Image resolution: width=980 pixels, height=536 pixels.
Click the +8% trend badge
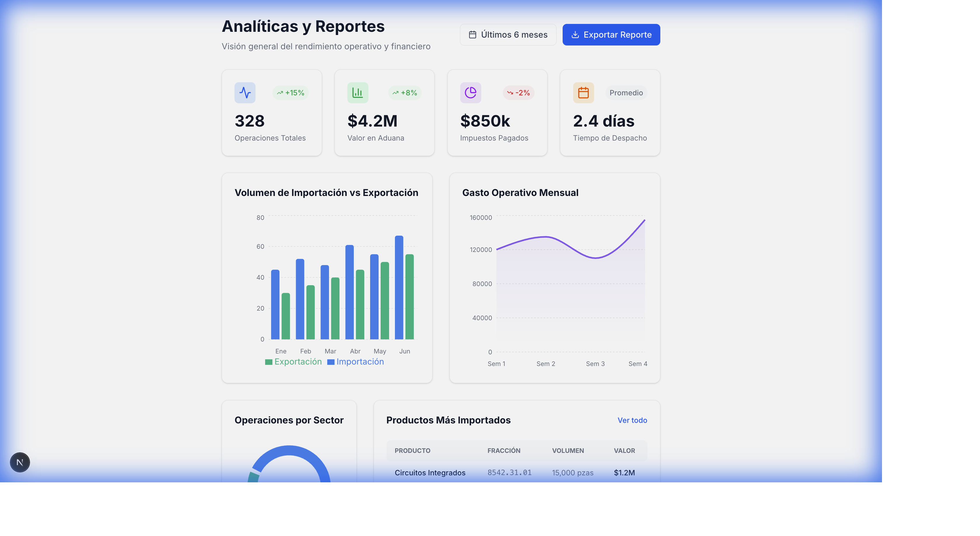tap(405, 93)
